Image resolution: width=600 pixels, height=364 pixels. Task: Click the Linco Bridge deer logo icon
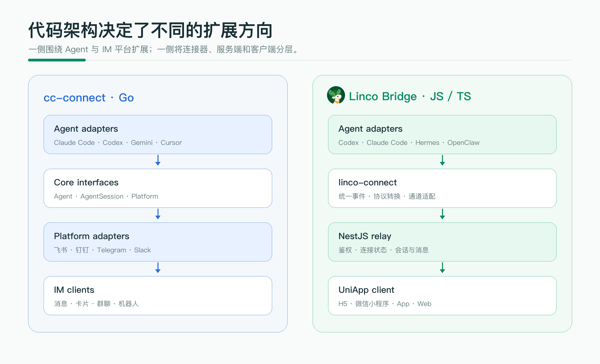point(336,95)
